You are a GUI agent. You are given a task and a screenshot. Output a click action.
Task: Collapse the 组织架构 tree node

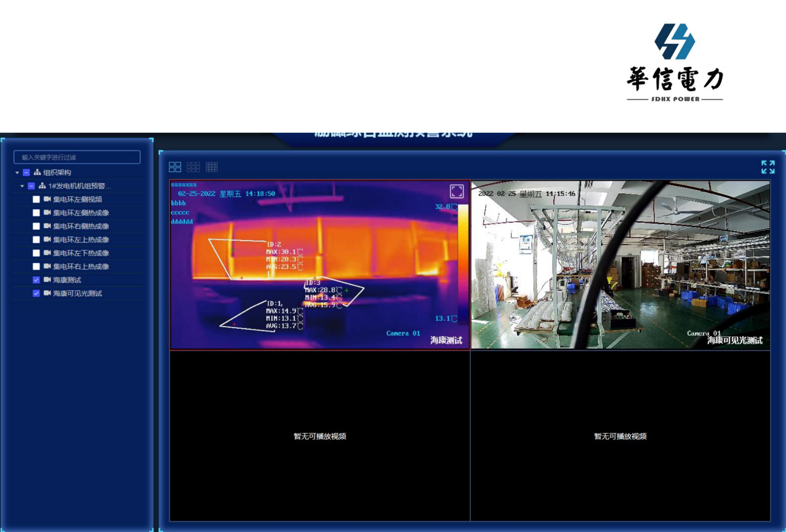pos(17,173)
